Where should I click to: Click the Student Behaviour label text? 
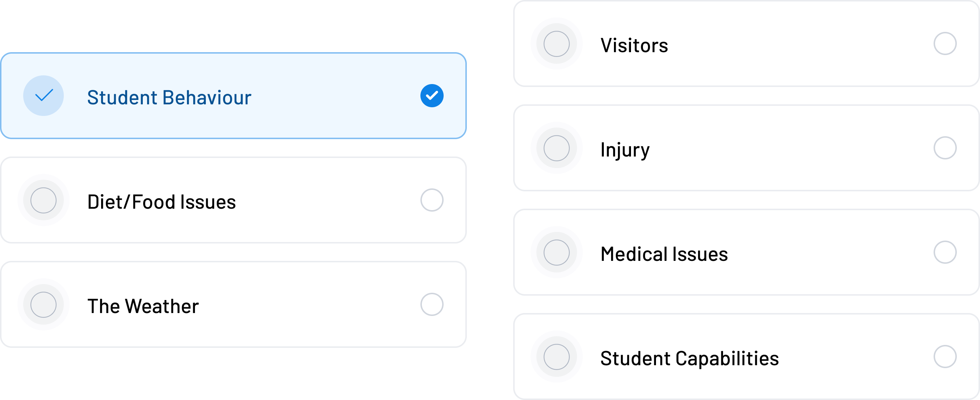click(169, 97)
